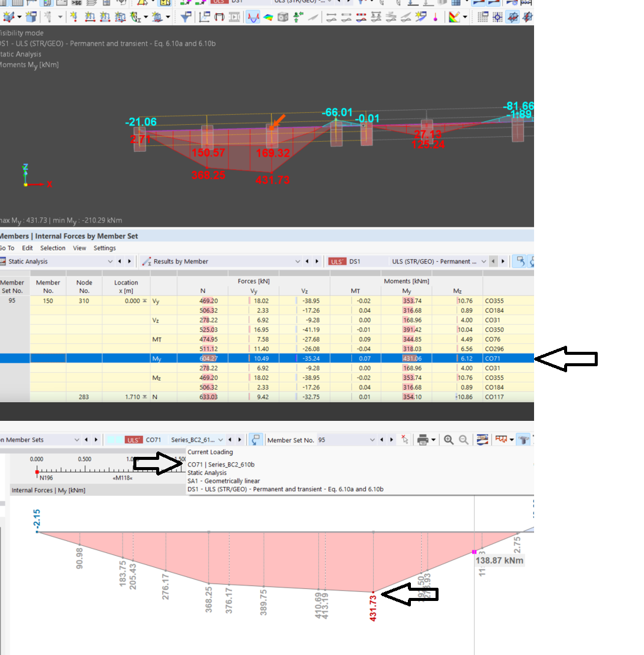Zoom in on the results diagram
The image size is (644, 655).
click(449, 440)
